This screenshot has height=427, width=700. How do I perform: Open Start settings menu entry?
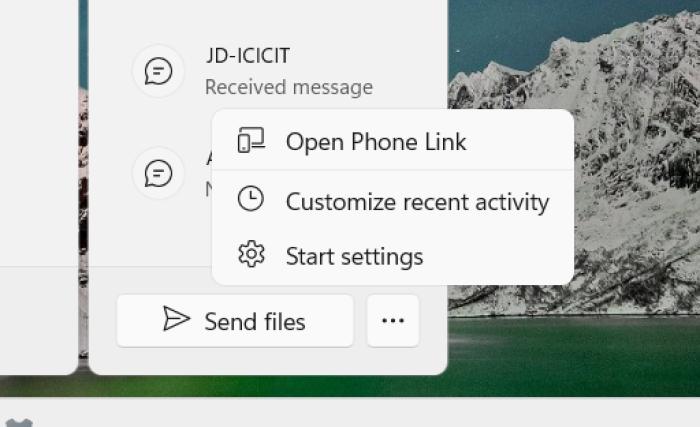point(393,256)
